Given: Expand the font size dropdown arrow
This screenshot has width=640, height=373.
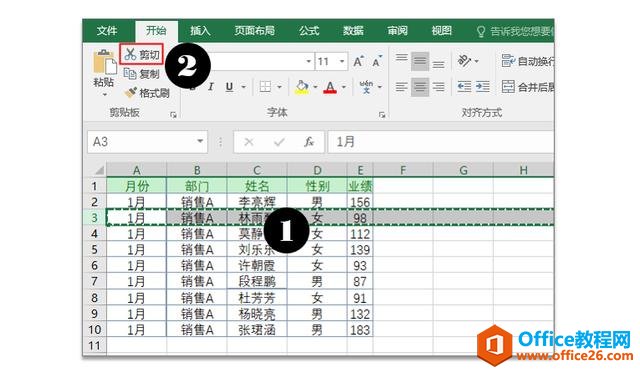Looking at the screenshot, I should (x=342, y=62).
